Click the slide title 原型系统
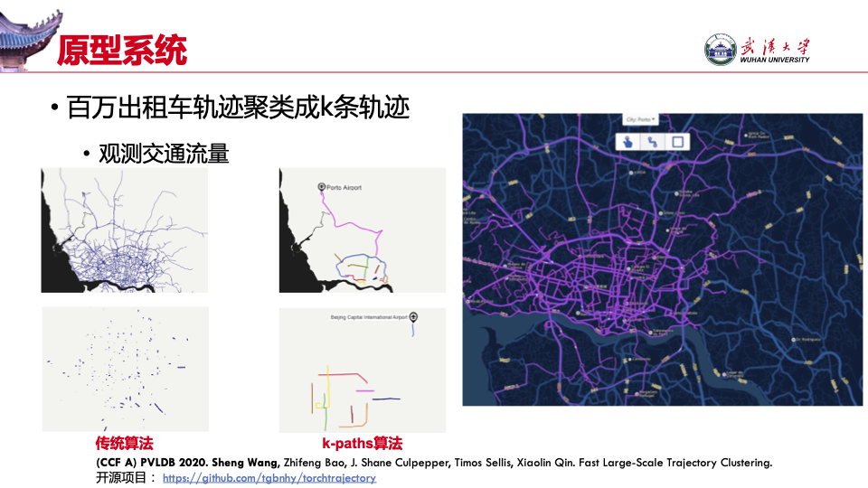The width and height of the screenshot is (868, 488). tap(122, 51)
